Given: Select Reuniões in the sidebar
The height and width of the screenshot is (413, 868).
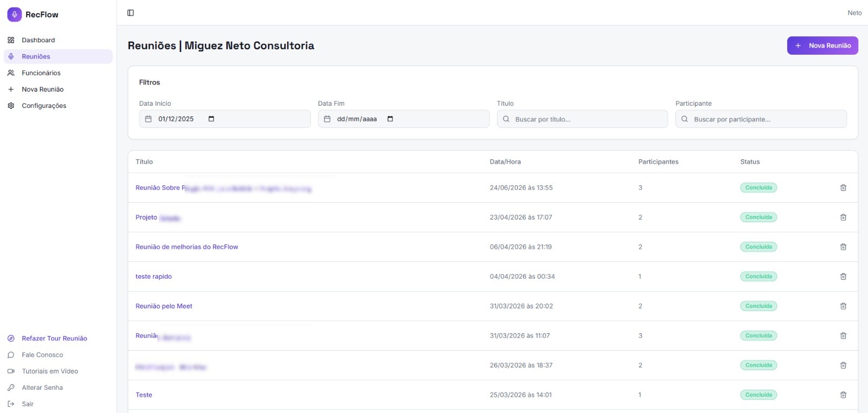Looking at the screenshot, I should click(58, 56).
